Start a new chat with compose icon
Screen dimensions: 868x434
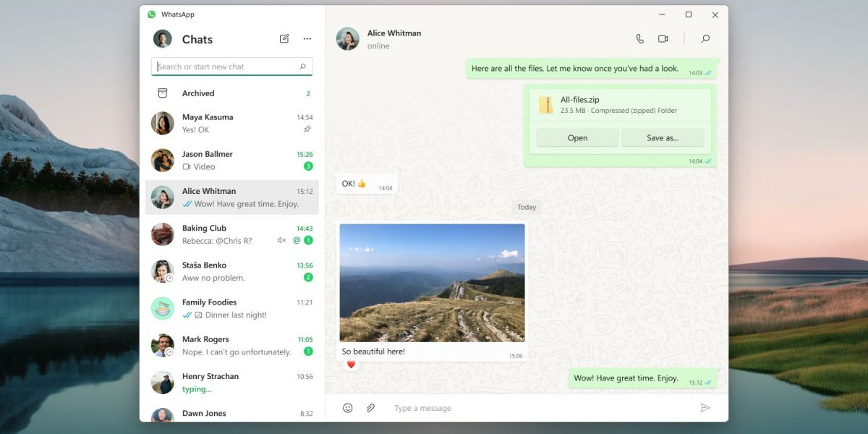(x=284, y=39)
